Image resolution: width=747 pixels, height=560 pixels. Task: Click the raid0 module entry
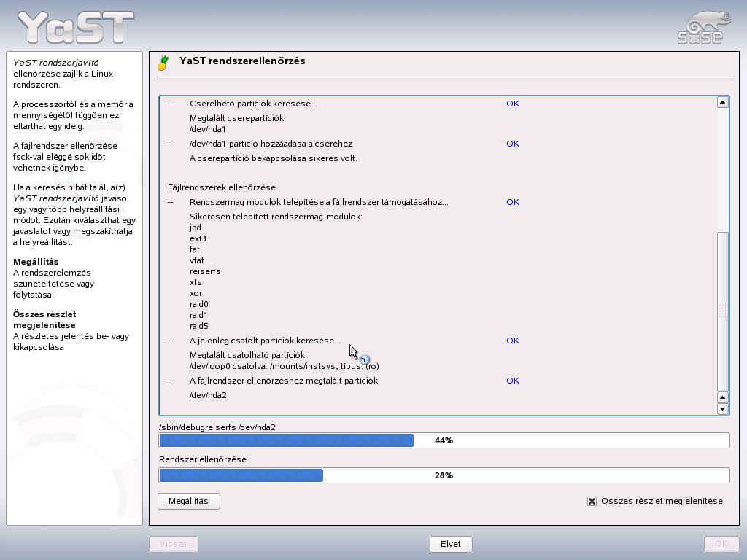198,304
